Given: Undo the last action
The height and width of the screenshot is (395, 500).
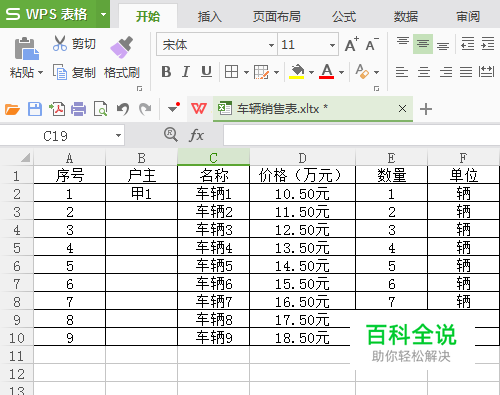Looking at the screenshot, I should point(123,109).
